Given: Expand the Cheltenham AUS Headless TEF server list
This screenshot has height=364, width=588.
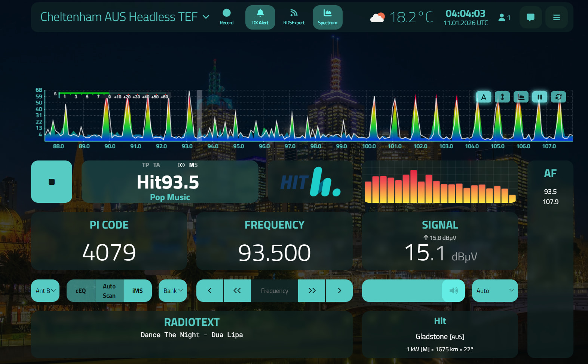Looking at the screenshot, I should click(206, 17).
